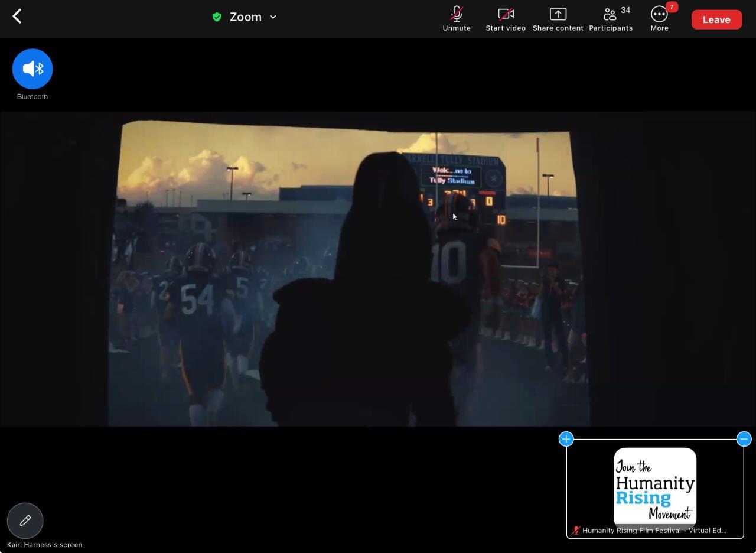Open Share content option

coord(558,19)
